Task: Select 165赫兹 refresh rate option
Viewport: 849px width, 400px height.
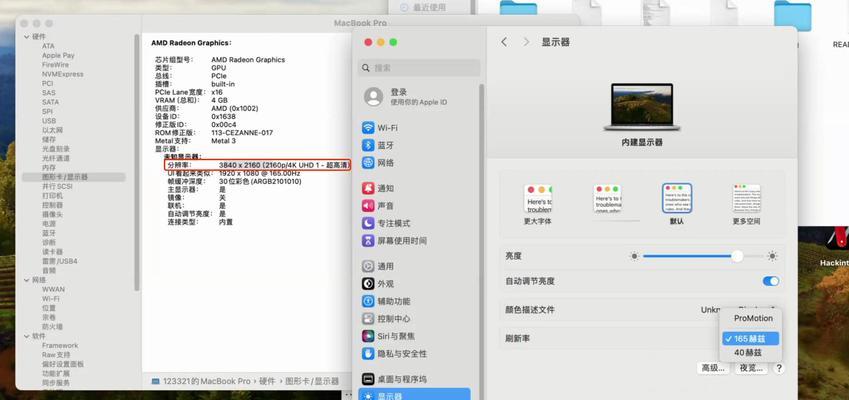Action: click(750, 338)
